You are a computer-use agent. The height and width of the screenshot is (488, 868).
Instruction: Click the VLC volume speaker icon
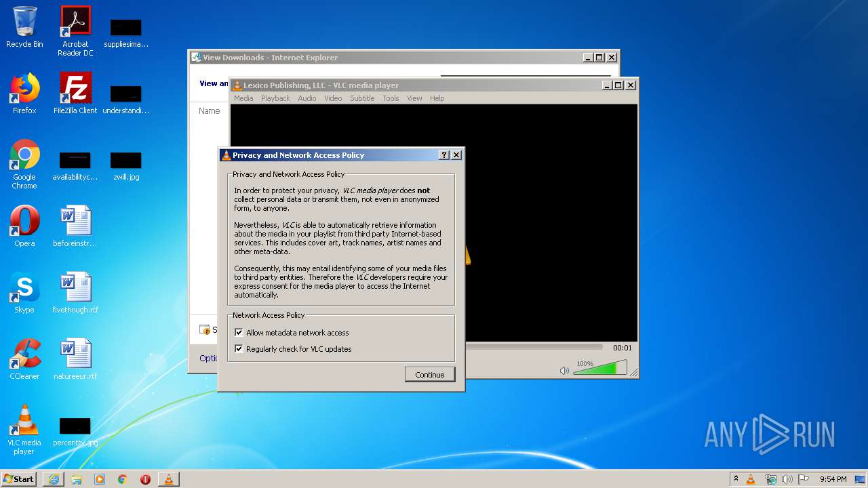564,371
